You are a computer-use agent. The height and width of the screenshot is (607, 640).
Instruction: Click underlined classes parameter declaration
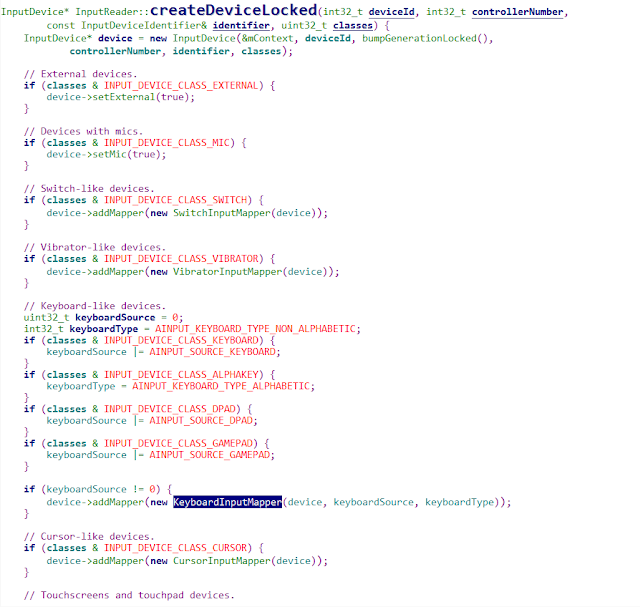[x=353, y=26]
